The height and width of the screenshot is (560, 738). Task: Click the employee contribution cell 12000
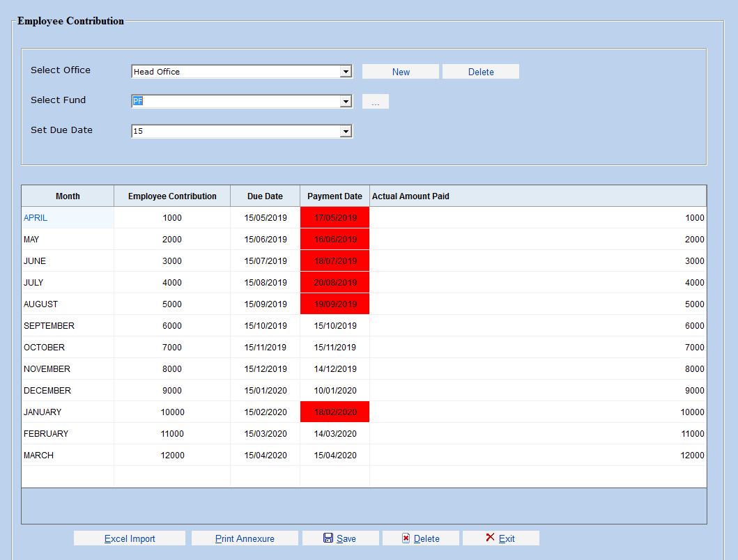(x=172, y=456)
